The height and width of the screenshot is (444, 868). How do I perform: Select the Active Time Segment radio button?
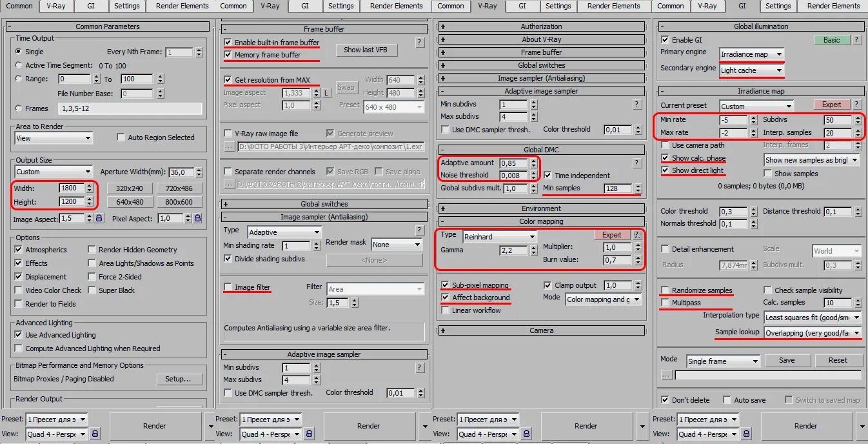[19, 65]
